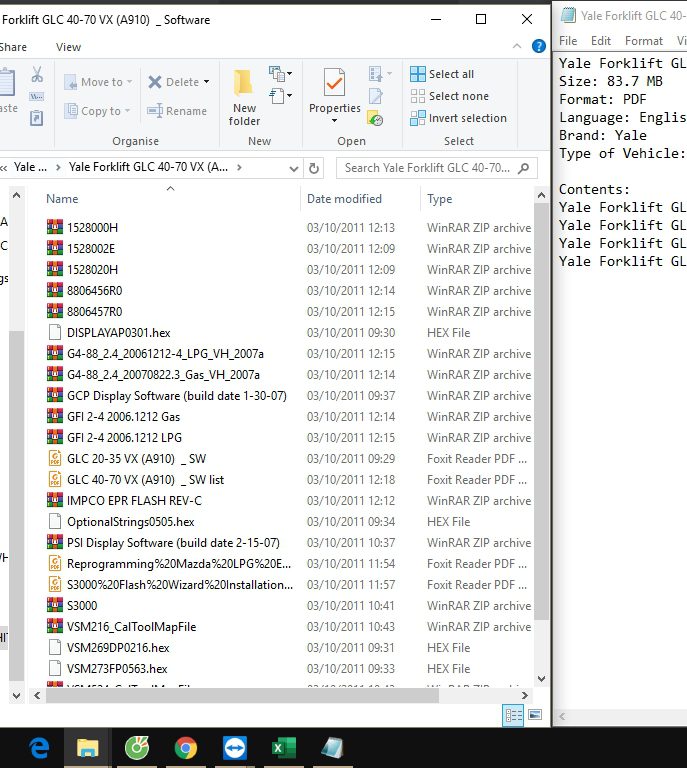The width and height of the screenshot is (687, 768).
Task: Select VSM273FP0563.hex file
Action: [117, 669]
